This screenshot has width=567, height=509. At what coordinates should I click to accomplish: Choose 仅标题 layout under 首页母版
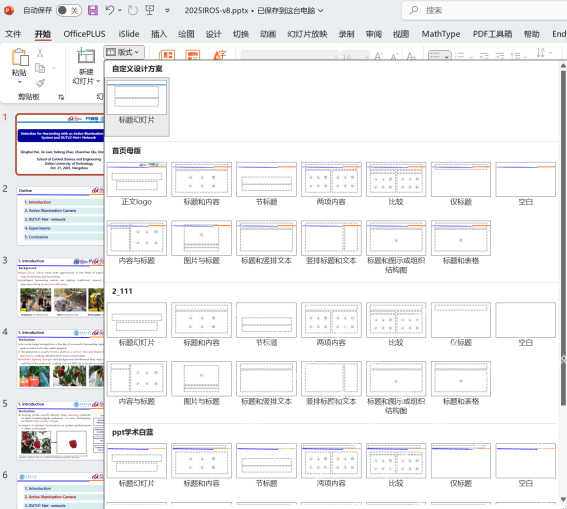(461, 184)
